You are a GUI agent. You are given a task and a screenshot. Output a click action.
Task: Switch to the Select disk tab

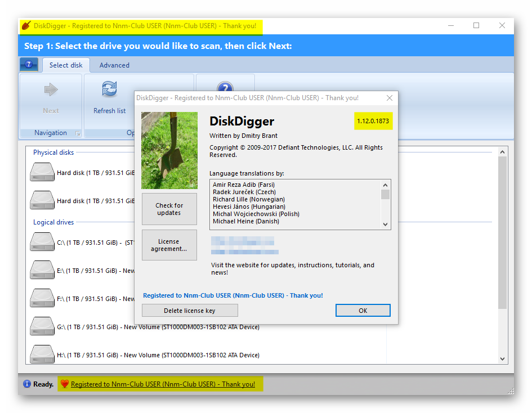click(x=66, y=65)
